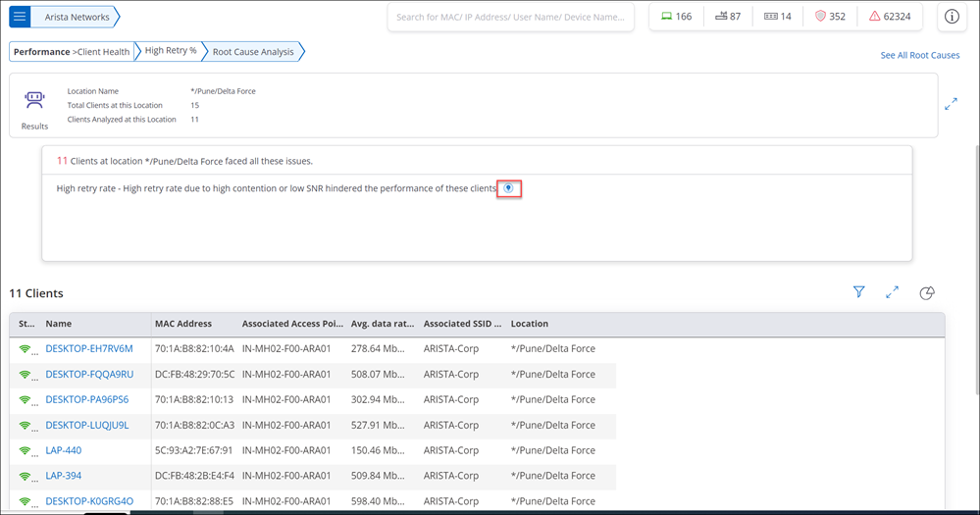Click Wi-Fi status icon for DESKTOP-LUQJU9L
This screenshot has width=980, height=515.
(x=25, y=426)
